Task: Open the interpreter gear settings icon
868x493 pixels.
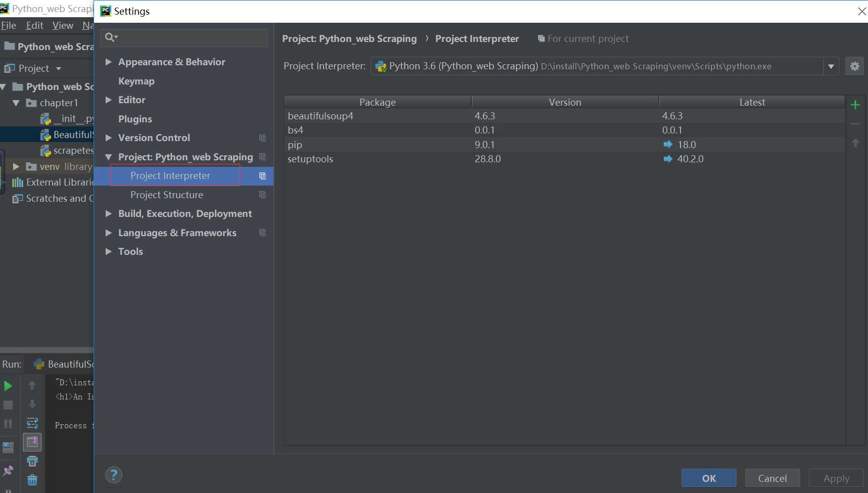Action: [x=854, y=66]
